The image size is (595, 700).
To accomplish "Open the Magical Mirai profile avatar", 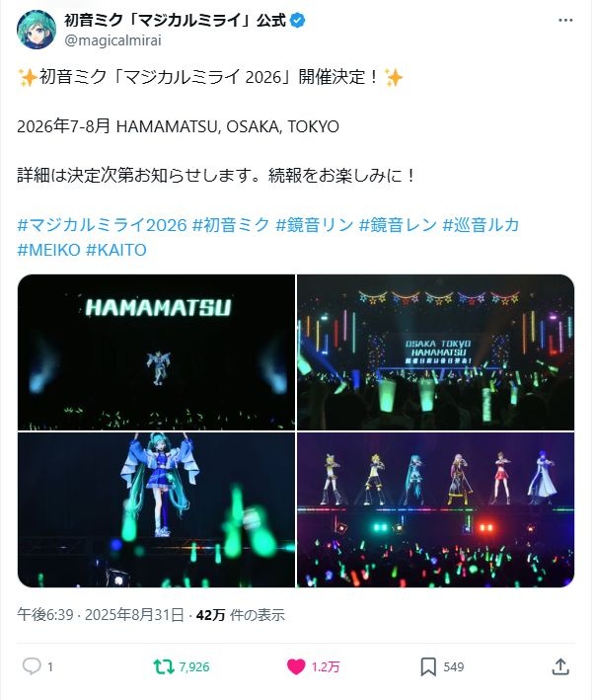I will tap(37, 30).
